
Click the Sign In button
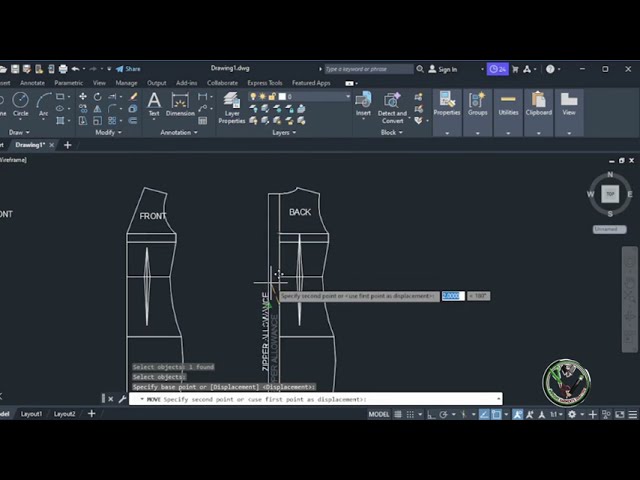(443, 69)
